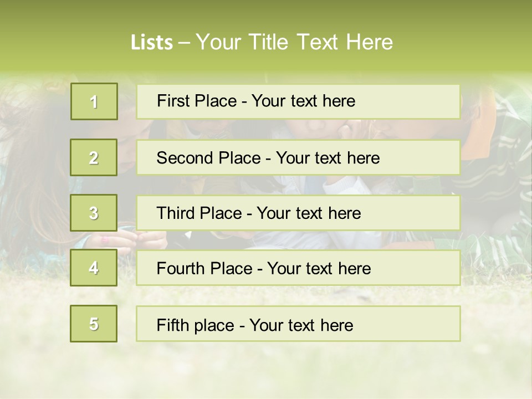The height and width of the screenshot is (399, 532).
Task: Select the number 4 box
Action: [94, 268]
